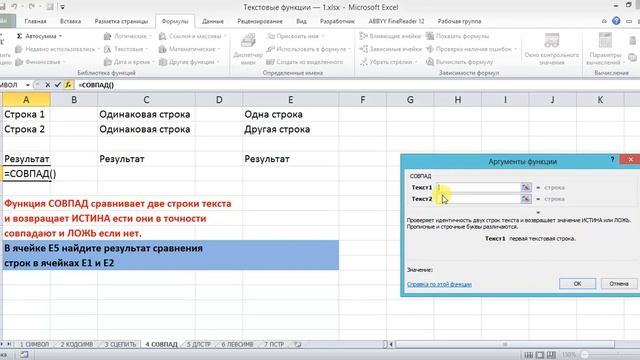Expand the Name Box dropdown arrow
Screen dimensions: 640x360
[x=28, y=85]
